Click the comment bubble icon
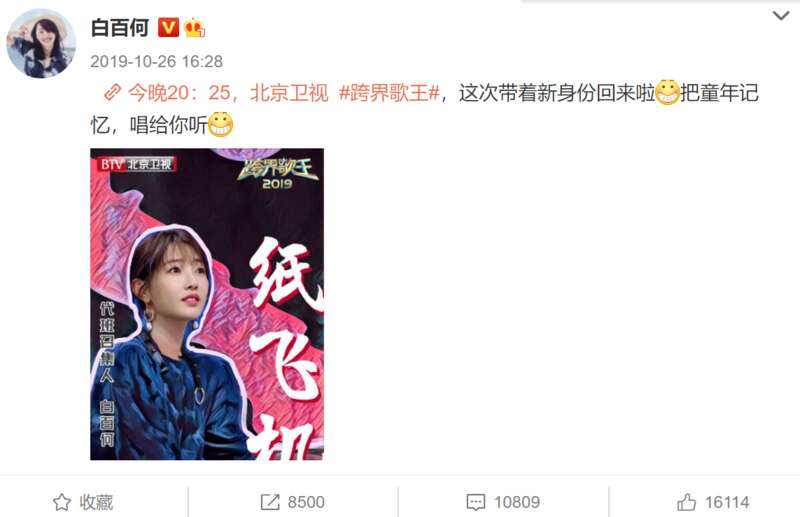The width and height of the screenshot is (800, 517). (x=476, y=502)
